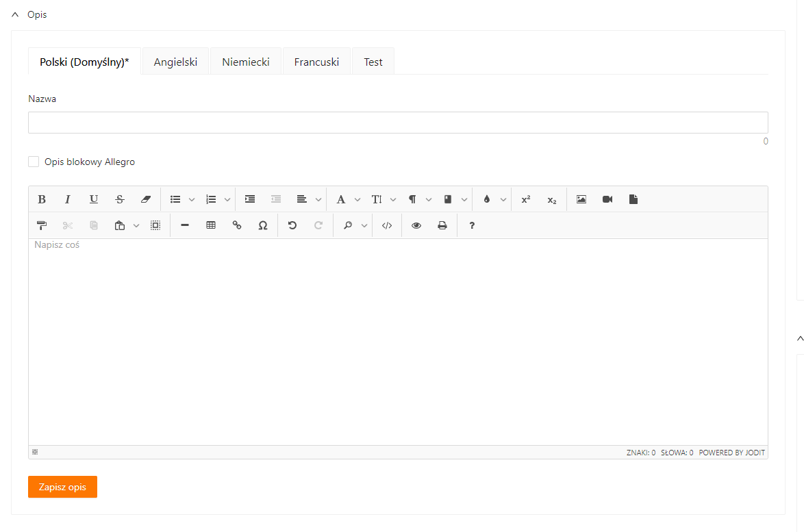Image resolution: width=804 pixels, height=532 pixels.
Task: Apply italic text formatting
Action: coord(68,199)
